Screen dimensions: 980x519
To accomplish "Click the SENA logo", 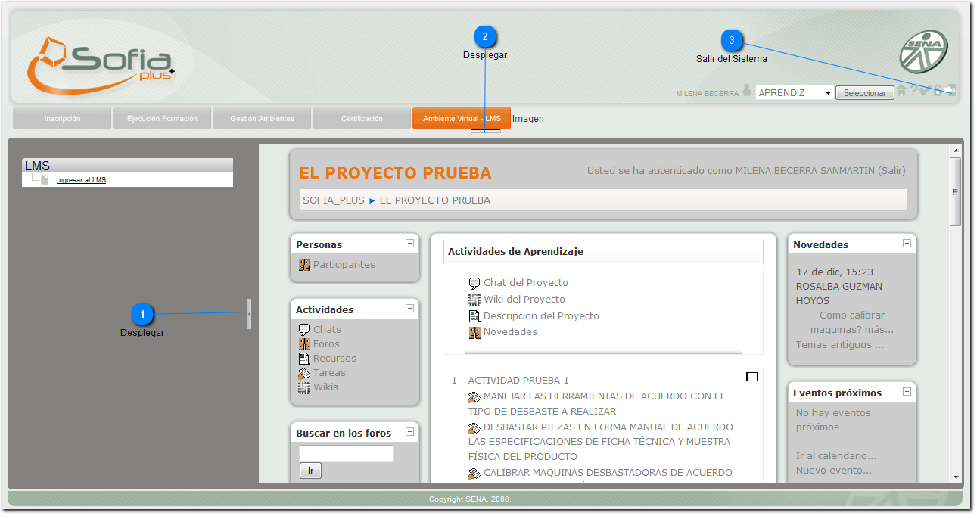I will [923, 51].
